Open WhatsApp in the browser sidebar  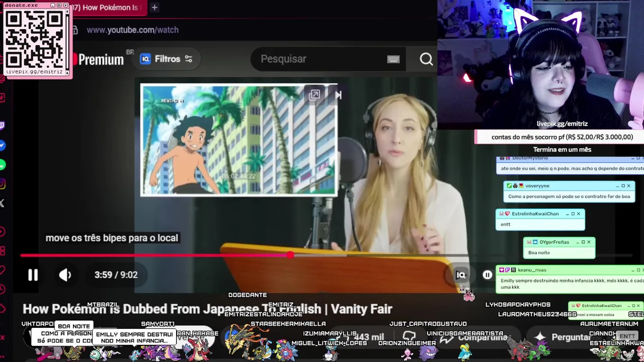3,165
